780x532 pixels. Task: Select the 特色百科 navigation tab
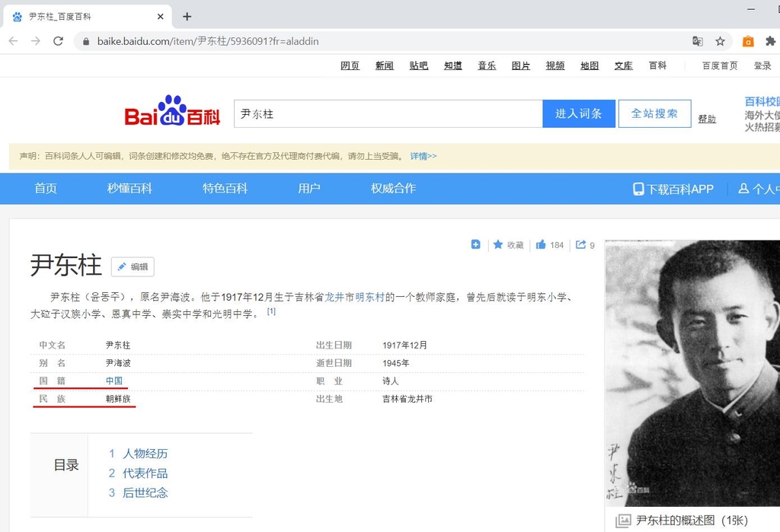tap(225, 189)
